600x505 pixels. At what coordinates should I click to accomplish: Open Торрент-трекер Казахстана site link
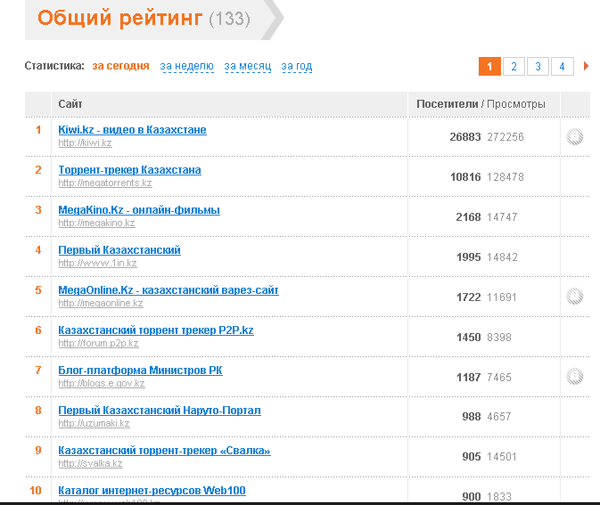tap(130, 170)
